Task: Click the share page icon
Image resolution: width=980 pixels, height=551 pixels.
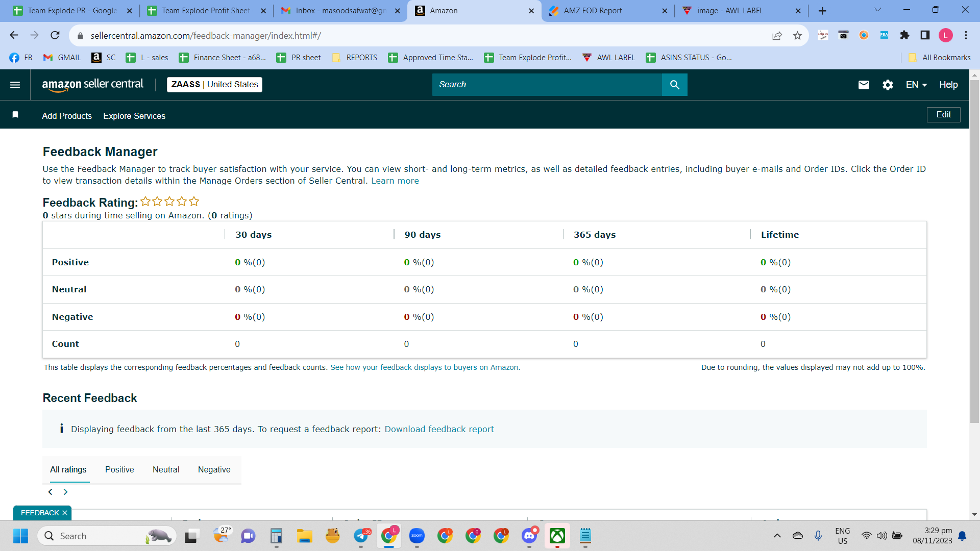Action: coord(777,35)
